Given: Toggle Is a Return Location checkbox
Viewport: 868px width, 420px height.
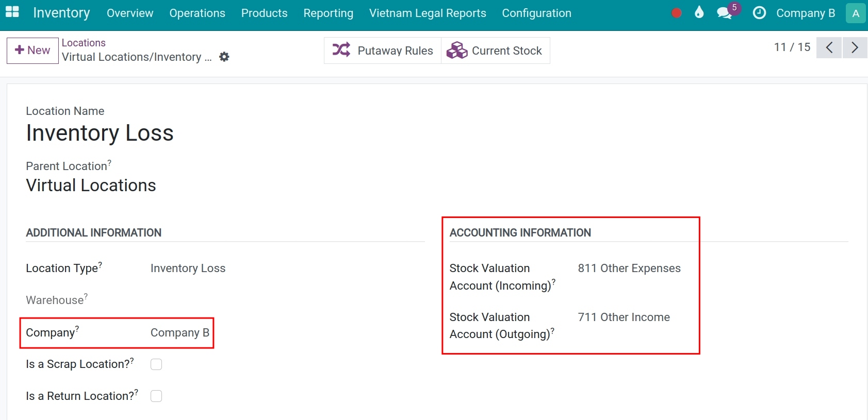Looking at the screenshot, I should coord(156,396).
